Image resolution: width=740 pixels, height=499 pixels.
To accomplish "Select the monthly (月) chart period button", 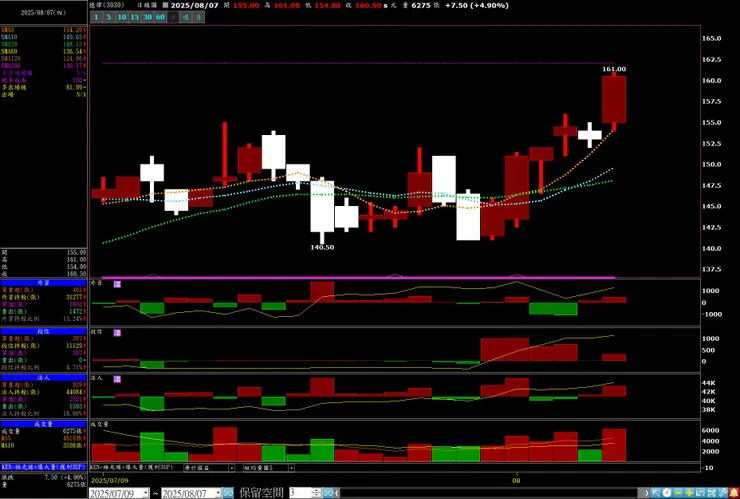I will (x=199, y=17).
